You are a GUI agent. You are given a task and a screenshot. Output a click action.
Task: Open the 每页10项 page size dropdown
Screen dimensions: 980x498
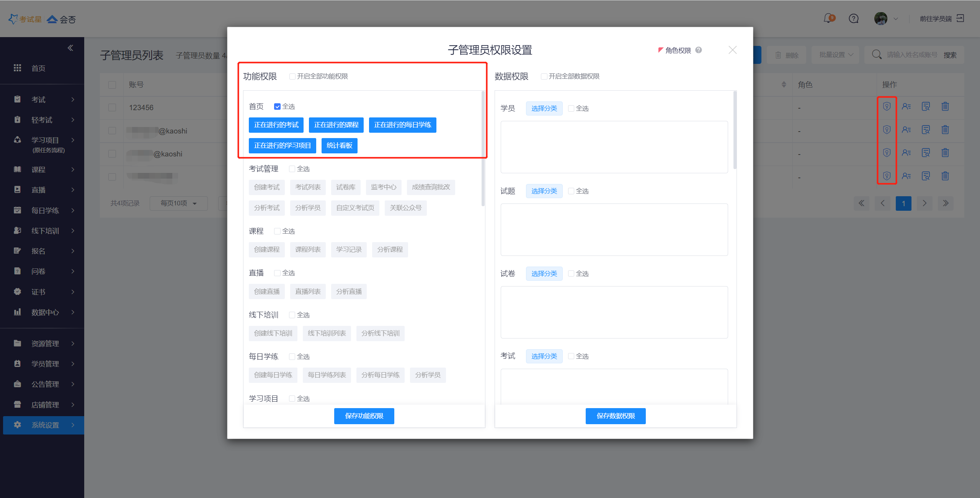[x=178, y=203]
